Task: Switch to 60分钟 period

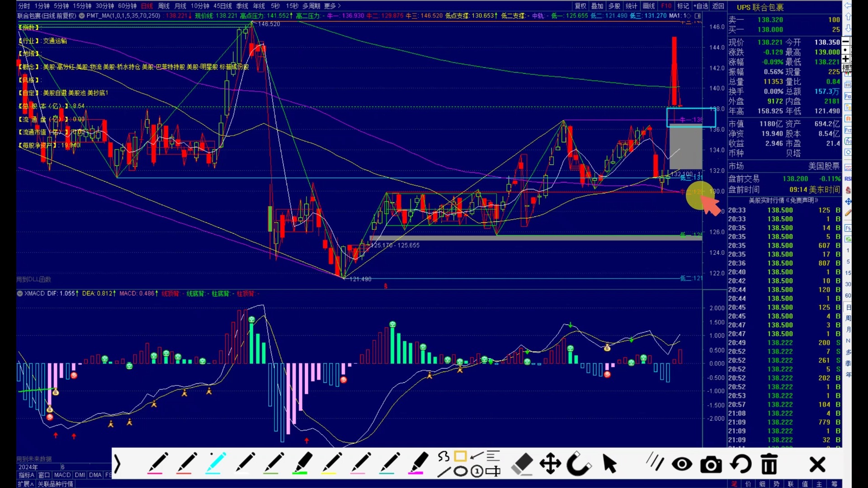Action: (x=127, y=6)
